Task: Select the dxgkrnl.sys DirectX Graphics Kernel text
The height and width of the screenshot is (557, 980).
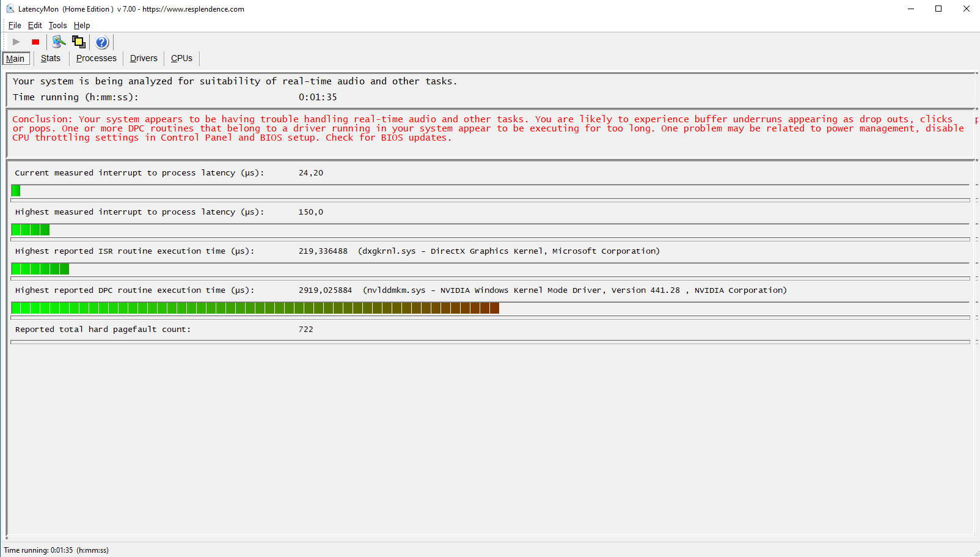Action: pyautogui.click(x=509, y=251)
